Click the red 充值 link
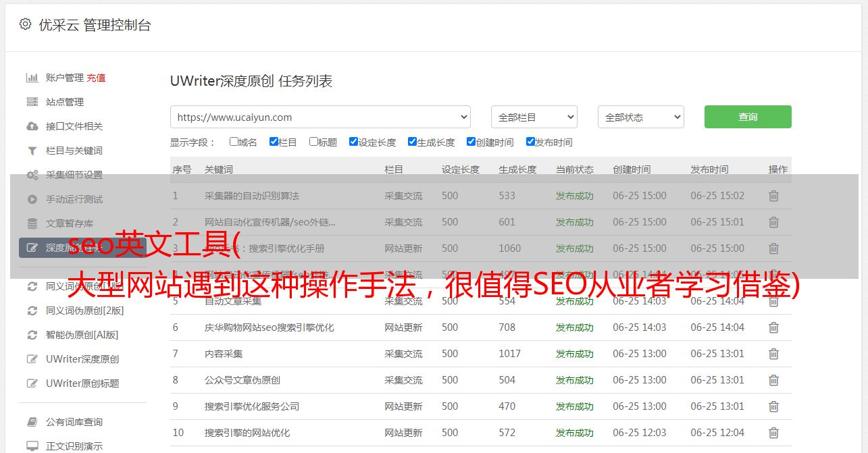This screenshot has height=453, width=868. (96, 78)
